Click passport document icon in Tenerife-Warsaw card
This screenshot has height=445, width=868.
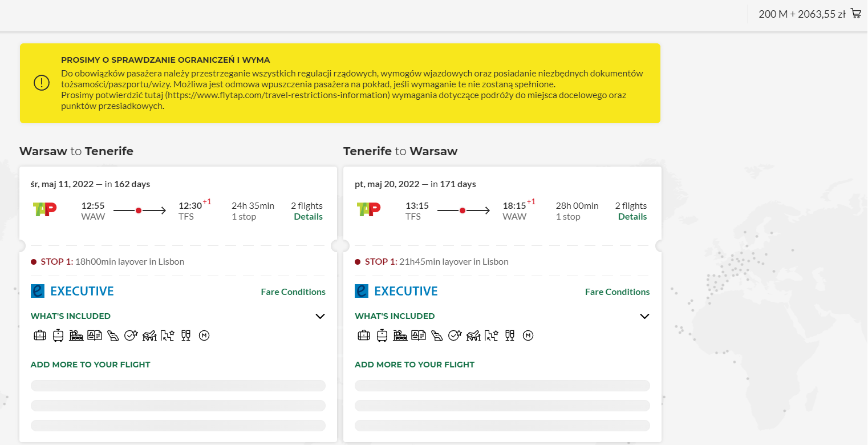point(419,335)
